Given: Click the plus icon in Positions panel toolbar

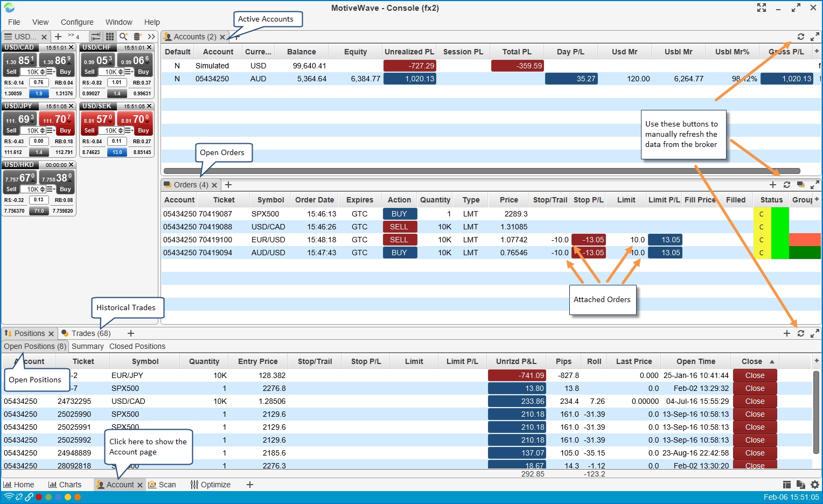Looking at the screenshot, I should 787,333.
